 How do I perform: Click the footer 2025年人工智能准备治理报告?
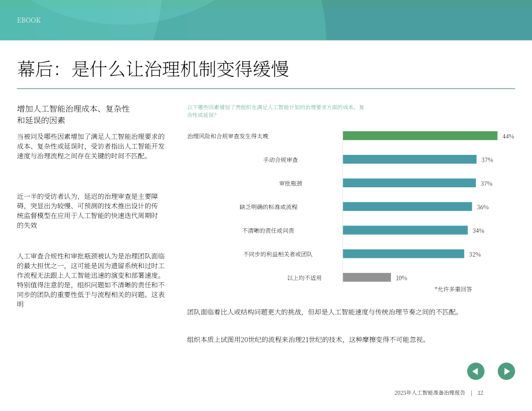tap(430, 393)
